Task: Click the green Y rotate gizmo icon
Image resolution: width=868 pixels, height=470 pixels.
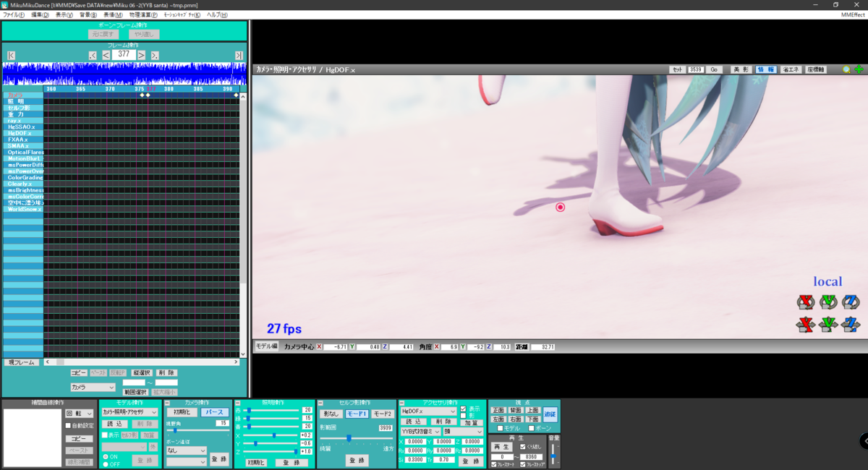Action: pos(828,302)
